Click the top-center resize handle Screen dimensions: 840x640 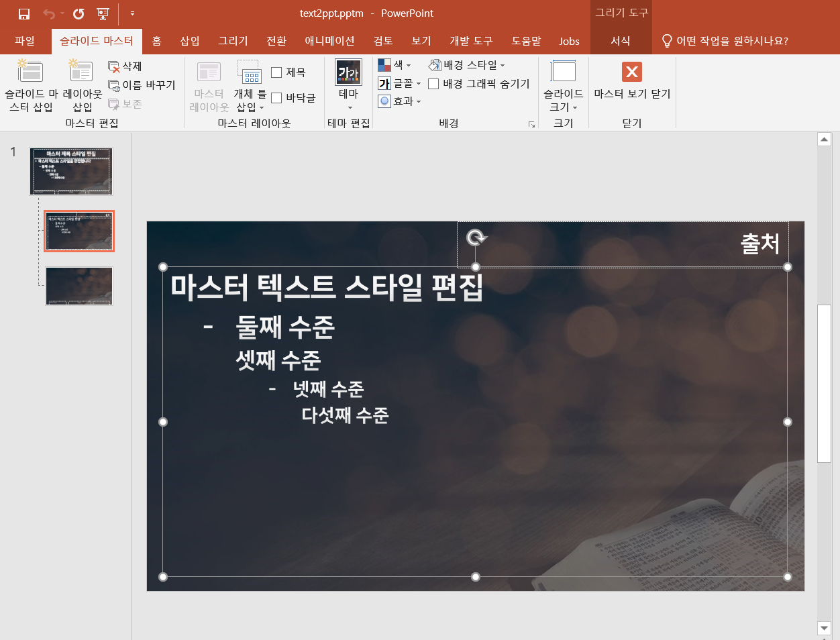(476, 267)
